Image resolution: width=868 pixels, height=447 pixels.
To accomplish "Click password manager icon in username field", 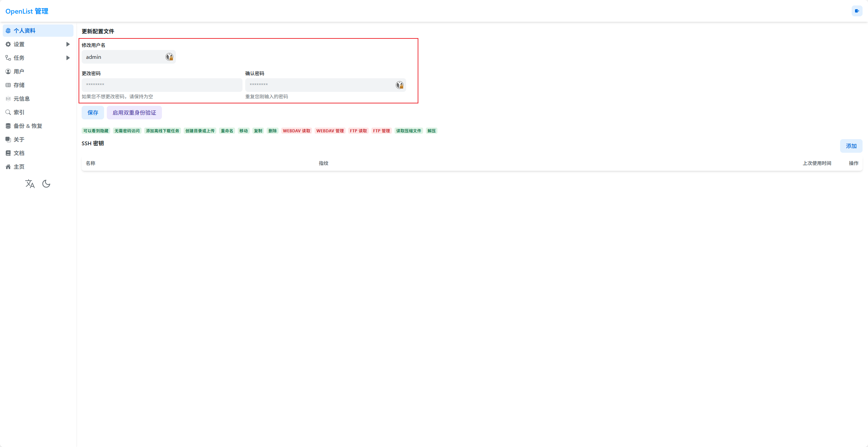I will 169,57.
